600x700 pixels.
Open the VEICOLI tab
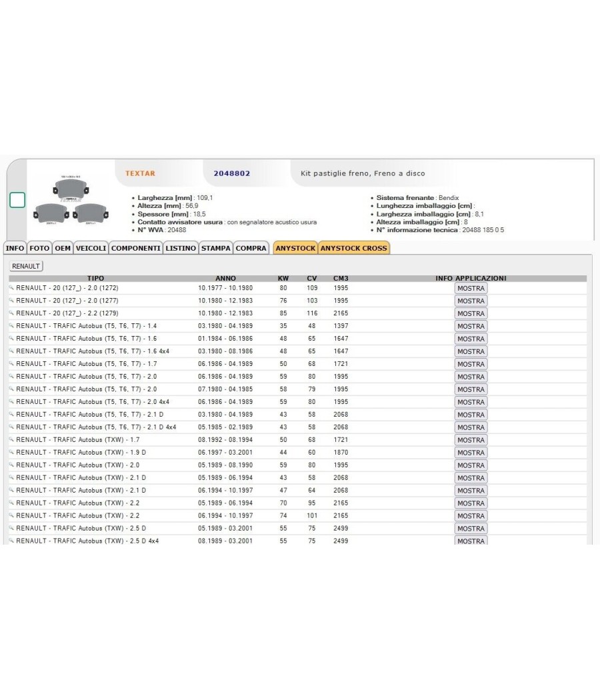click(x=91, y=248)
